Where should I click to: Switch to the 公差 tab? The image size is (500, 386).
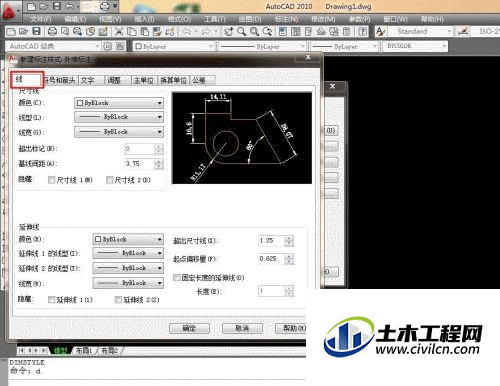(203, 80)
